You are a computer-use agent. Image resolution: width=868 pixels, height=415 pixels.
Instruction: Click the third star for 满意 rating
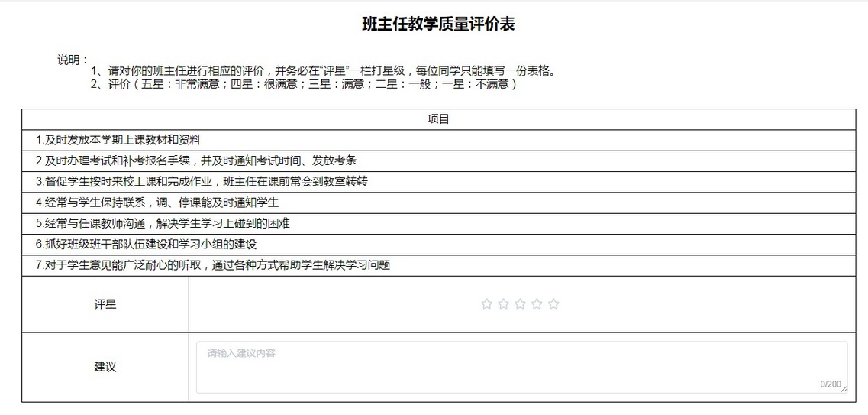pyautogui.click(x=521, y=304)
